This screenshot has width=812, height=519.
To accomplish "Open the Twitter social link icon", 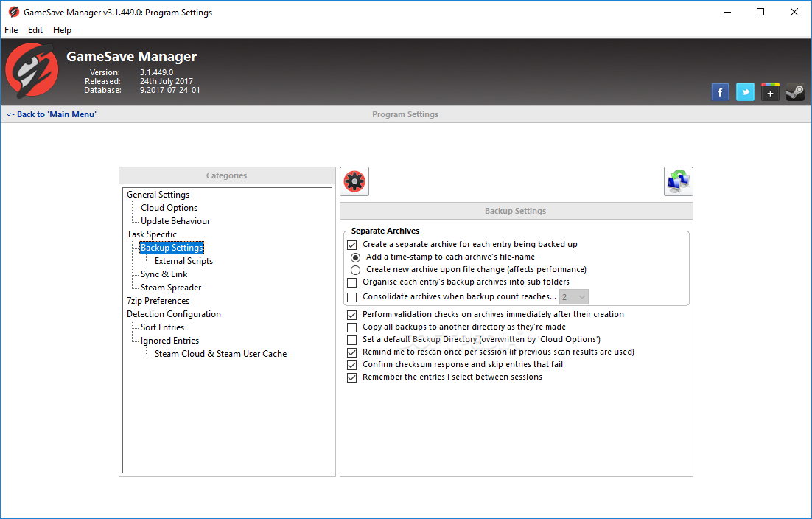I will tap(745, 92).
